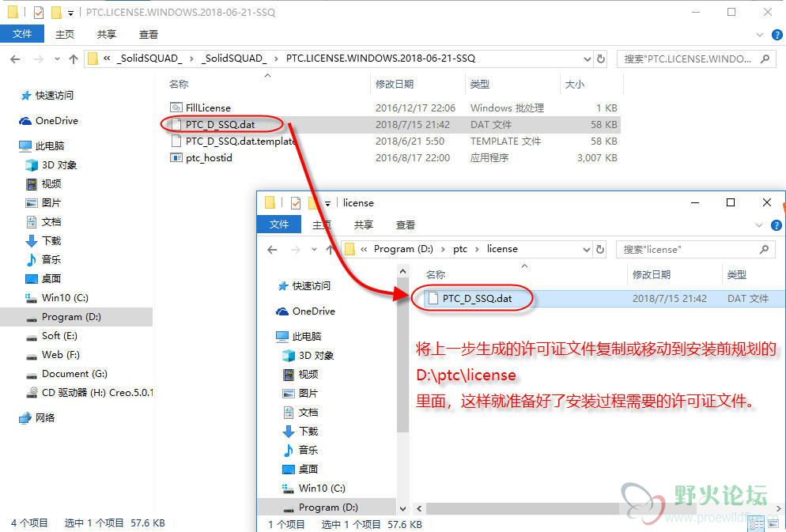Expand the ribbon in PTC.LICENSE window
The height and width of the screenshot is (532, 786).
pyautogui.click(x=760, y=35)
